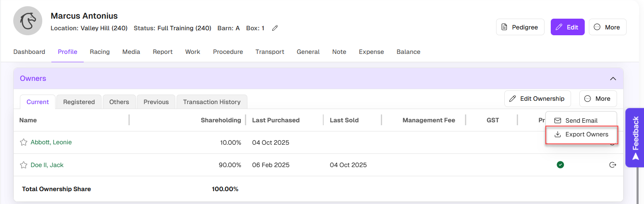Screen dimensions: 644x204
Task: Star Abbott, Leonie as favorite
Action: pyautogui.click(x=24, y=142)
